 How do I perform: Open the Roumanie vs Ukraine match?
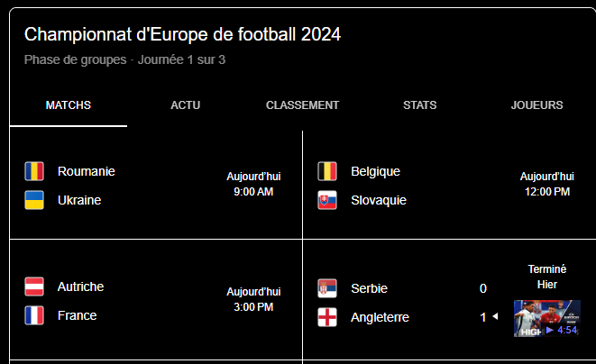(155, 186)
